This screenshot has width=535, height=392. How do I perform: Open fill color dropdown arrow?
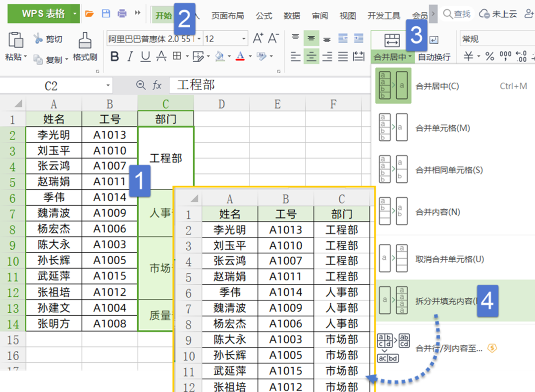[x=229, y=56]
